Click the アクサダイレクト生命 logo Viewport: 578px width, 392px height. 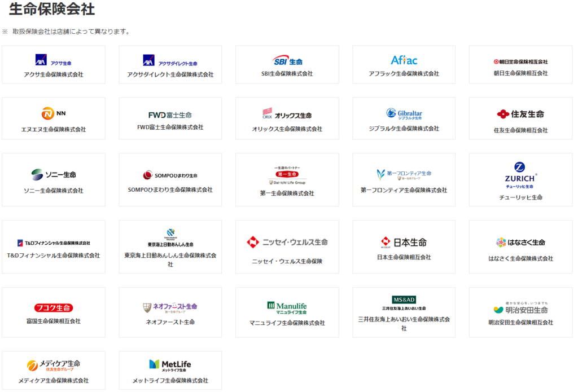(x=170, y=60)
